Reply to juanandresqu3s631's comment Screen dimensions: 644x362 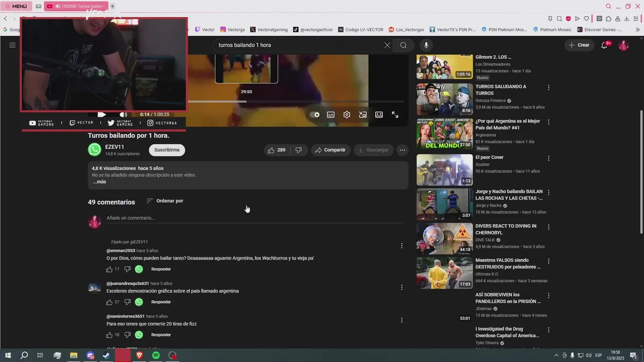click(x=161, y=302)
